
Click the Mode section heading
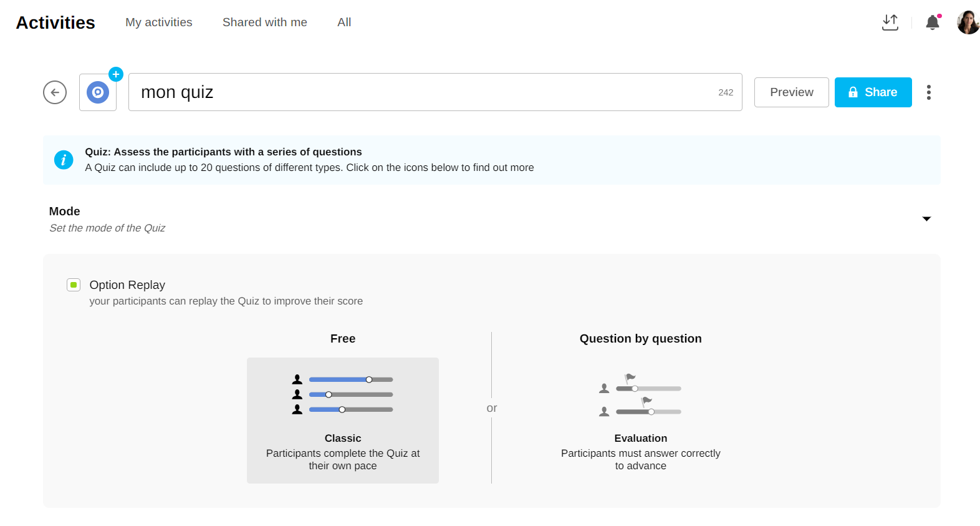point(65,212)
